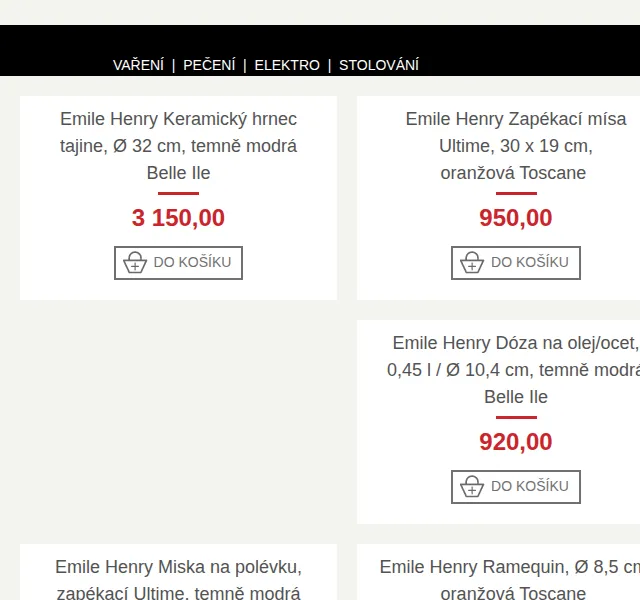This screenshot has width=640, height=600.
Task: Select the 950,00 price label
Action: click(x=516, y=218)
